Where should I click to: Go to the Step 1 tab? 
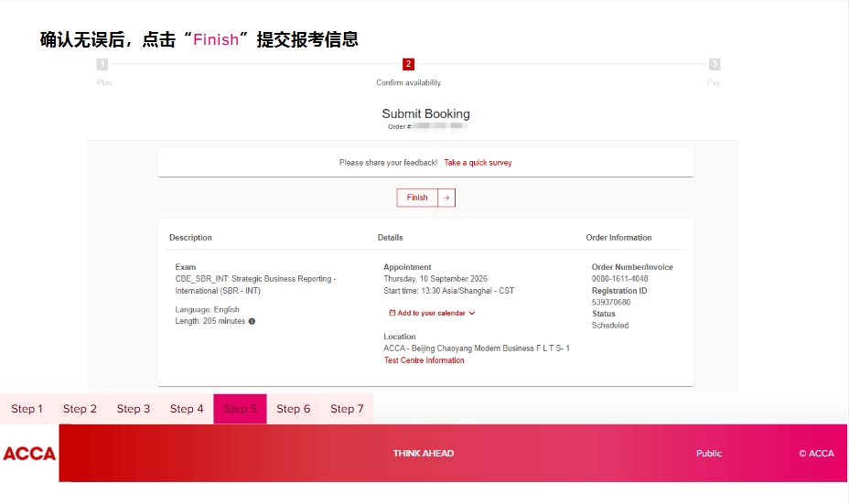coord(27,409)
